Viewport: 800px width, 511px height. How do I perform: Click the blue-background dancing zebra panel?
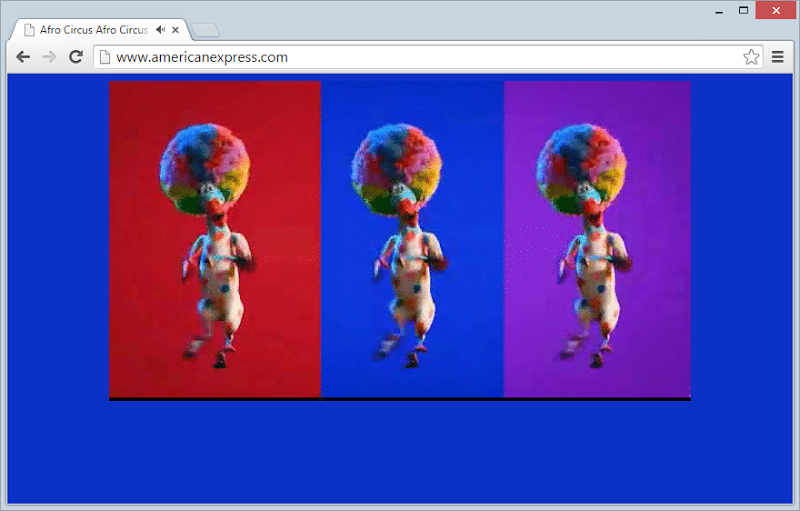click(x=412, y=239)
